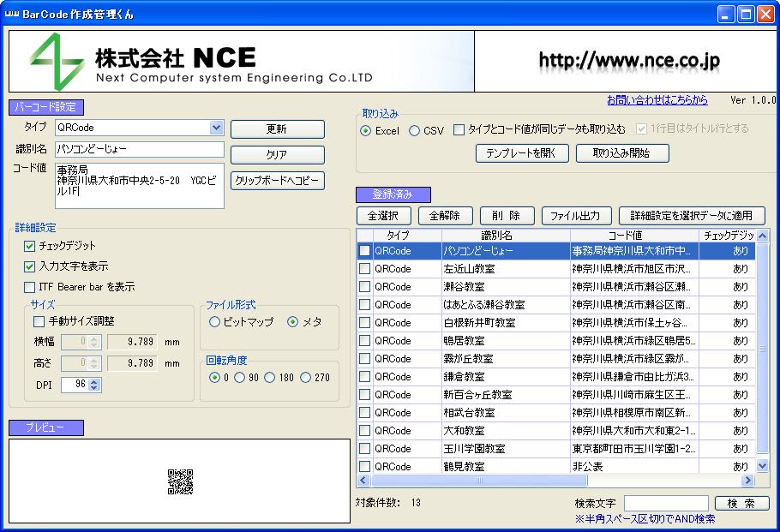Select the 鎌倉教室 row checkbox
Image resolution: width=780 pixels, height=532 pixels.
tap(365, 377)
